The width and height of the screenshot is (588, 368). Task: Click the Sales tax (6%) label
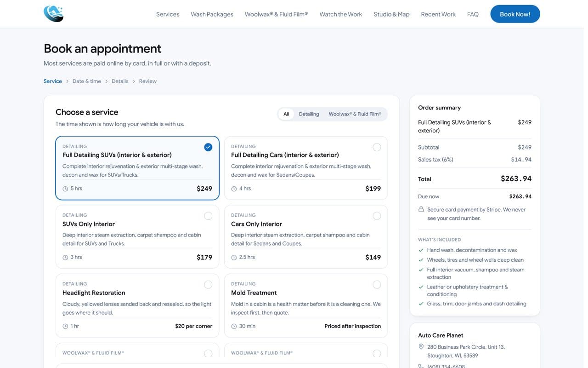435,160
